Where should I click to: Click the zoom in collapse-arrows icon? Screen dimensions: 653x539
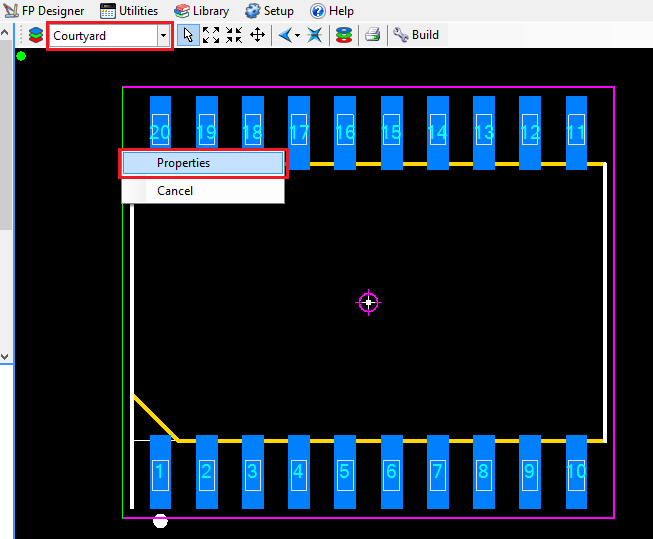coord(234,35)
